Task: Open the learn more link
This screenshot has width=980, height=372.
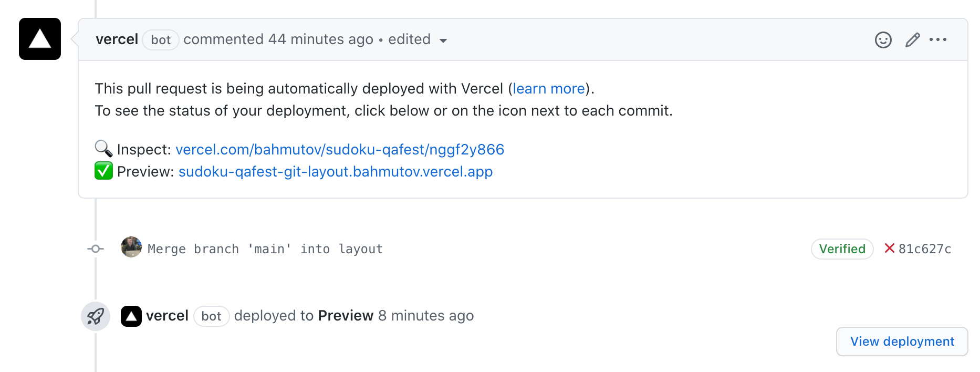Action: (x=549, y=88)
